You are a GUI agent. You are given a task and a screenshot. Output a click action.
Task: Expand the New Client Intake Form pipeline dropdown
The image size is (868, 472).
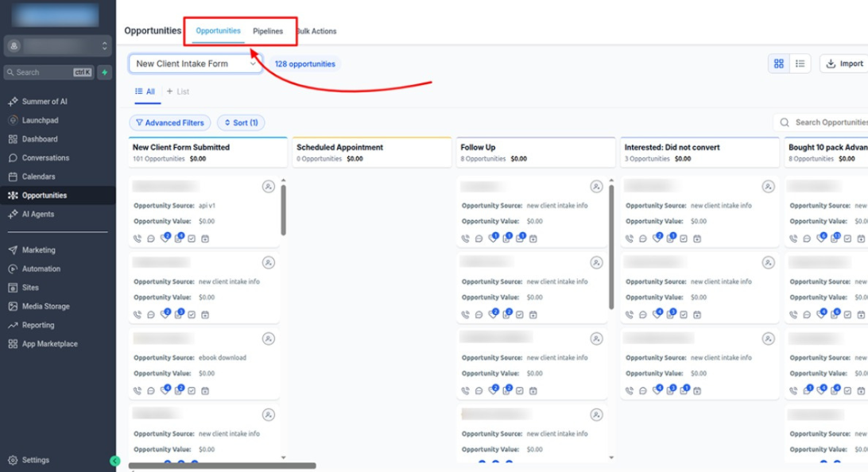coord(196,64)
